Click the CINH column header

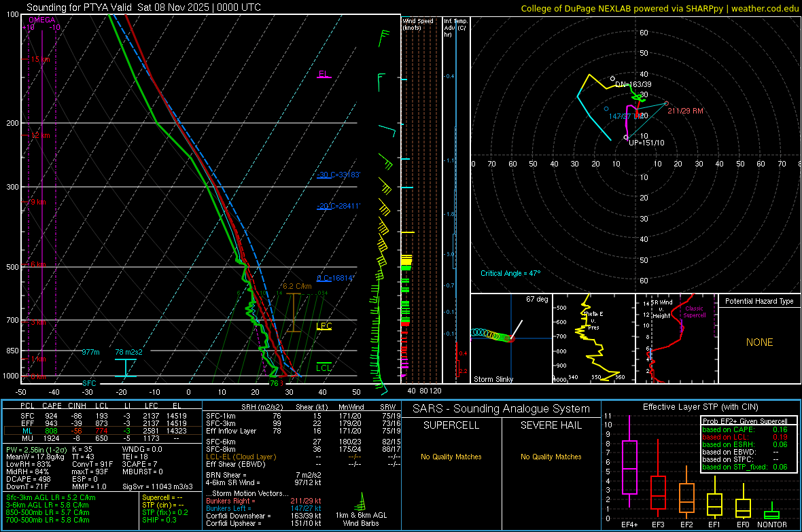(77, 406)
